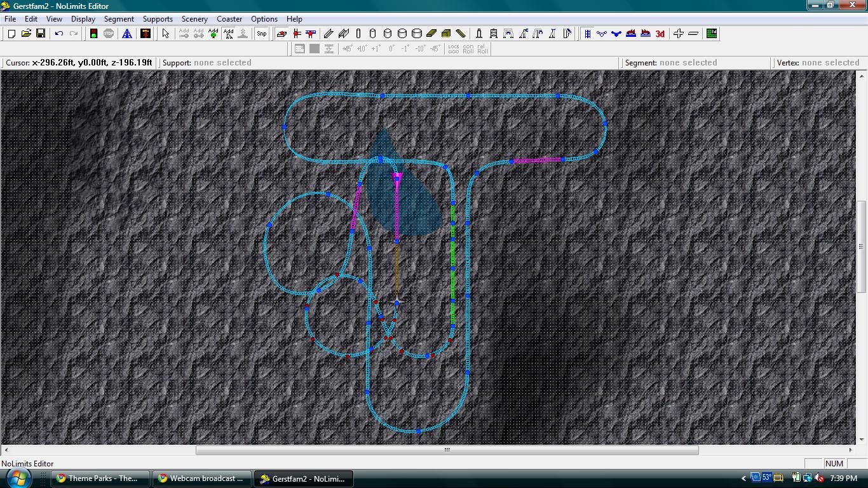Select the single beam tool
The height and width of the screenshot is (488, 868).
pyautogui.click(x=329, y=34)
